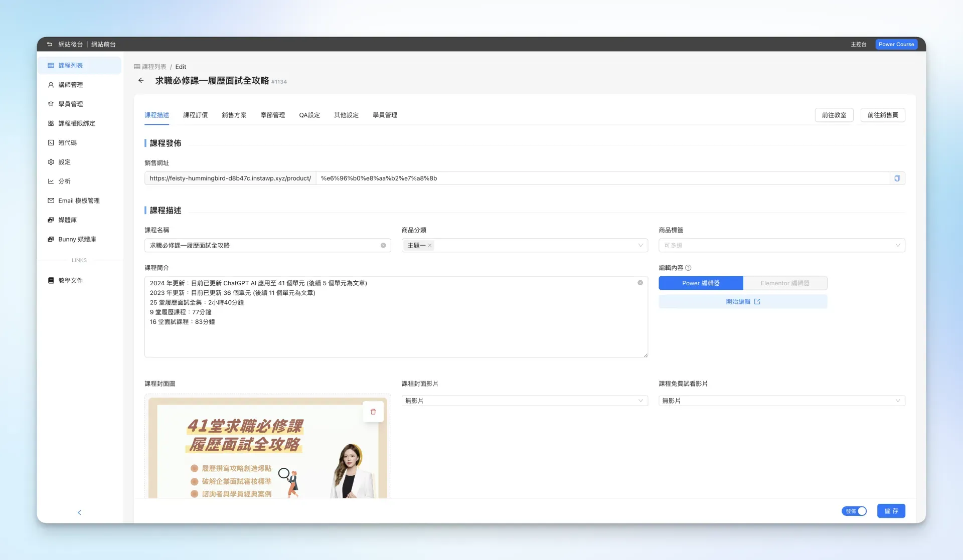Open the 課程免費試看影片 dropdown
The image size is (963, 560).
click(x=781, y=401)
